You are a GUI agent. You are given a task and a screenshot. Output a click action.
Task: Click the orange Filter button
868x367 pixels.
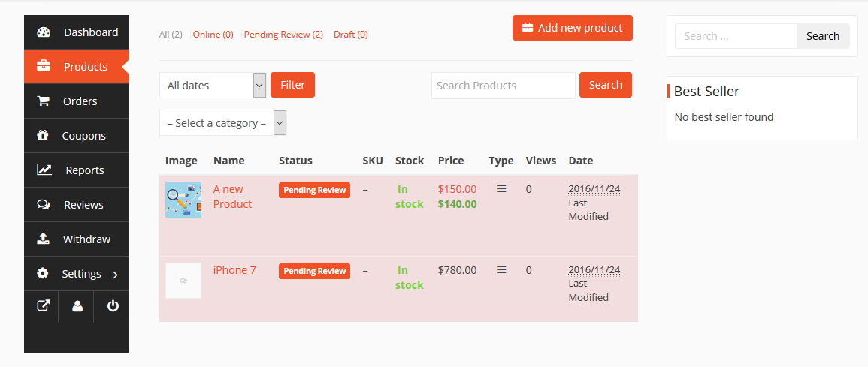292,85
